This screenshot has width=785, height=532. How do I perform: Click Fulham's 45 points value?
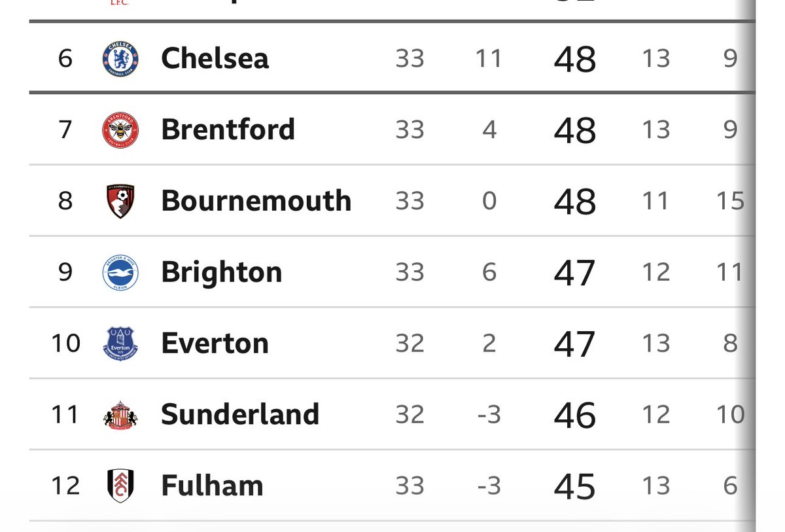coord(574,486)
